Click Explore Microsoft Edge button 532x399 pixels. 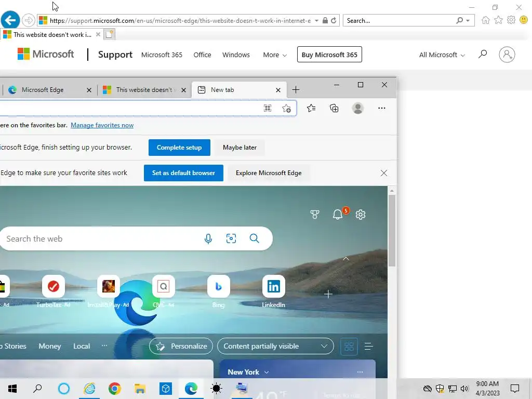(x=269, y=173)
